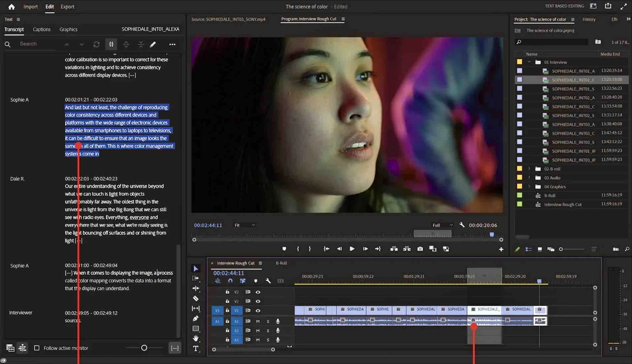This screenshot has width=632, height=364.
Task: Select the Selection tool in the timeline toolbar
Action: coord(196,269)
